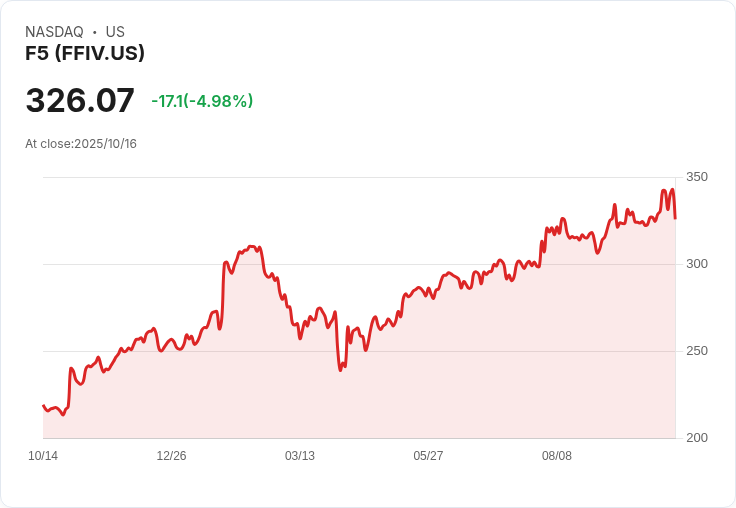Click the 350 y-axis label
736x508 pixels.
tap(696, 177)
